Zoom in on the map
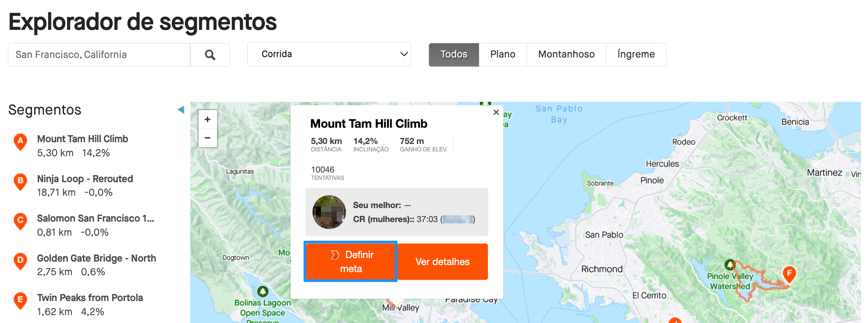The height and width of the screenshot is (323, 868). coord(208,119)
